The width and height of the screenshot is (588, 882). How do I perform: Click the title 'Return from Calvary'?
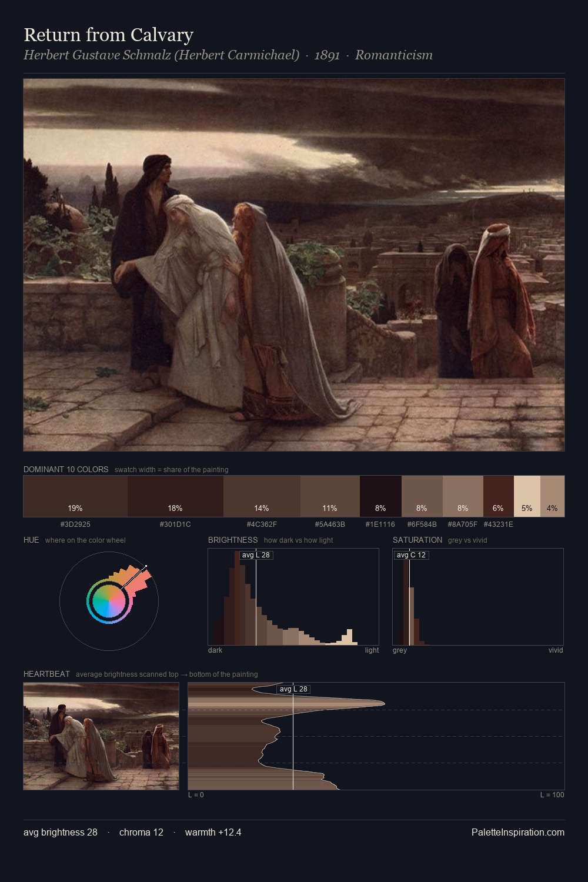point(108,35)
